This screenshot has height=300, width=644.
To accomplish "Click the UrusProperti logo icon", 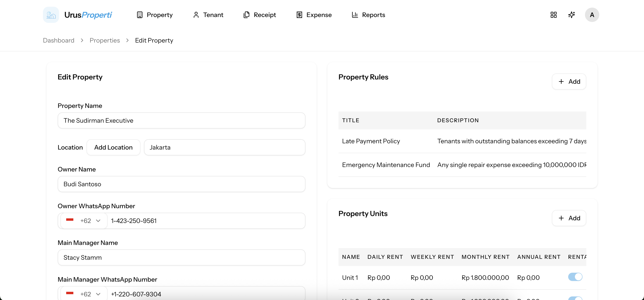I will [x=51, y=15].
